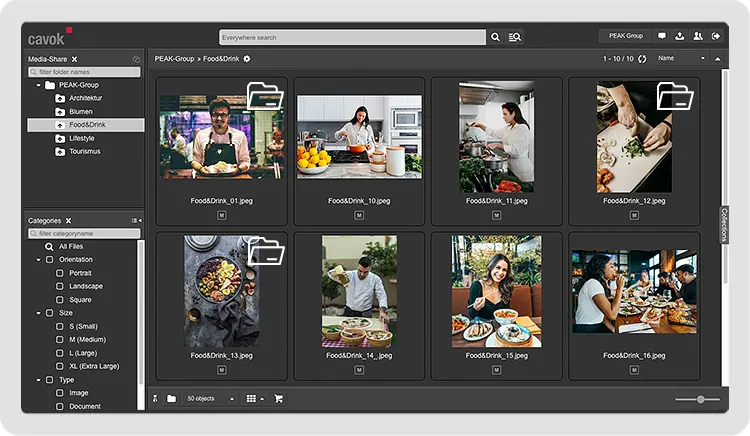The height and width of the screenshot is (436, 750).
Task: Open the Name sort dropdown
Action: pyautogui.click(x=681, y=58)
